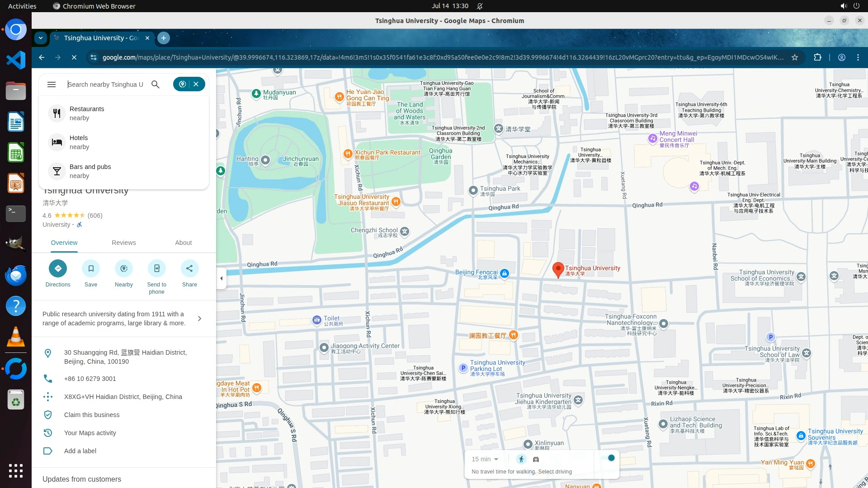Click the Search nearby input field
Viewport: 868px width, 488px height.
coord(106,84)
